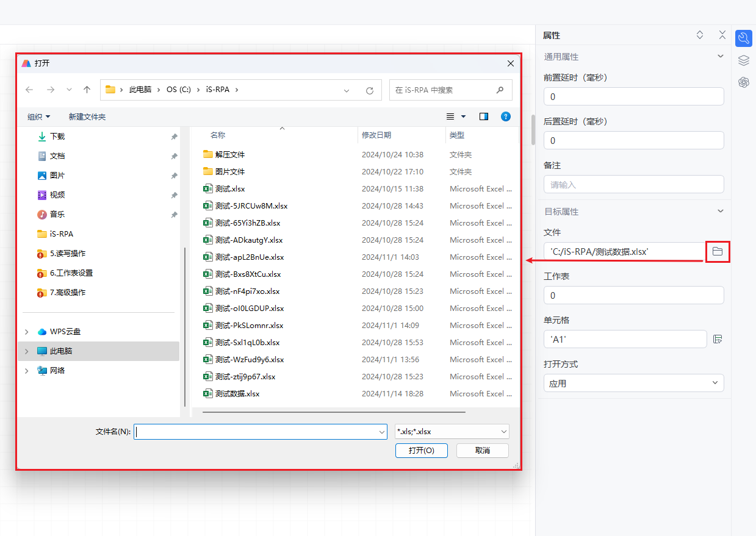Click the 取消 button
756x536 pixels.
tap(482, 450)
